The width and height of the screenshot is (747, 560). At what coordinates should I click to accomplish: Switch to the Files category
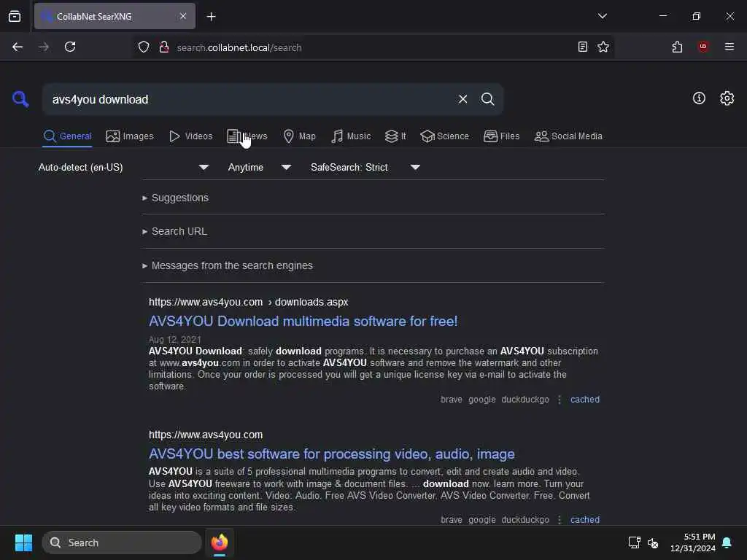click(x=502, y=136)
